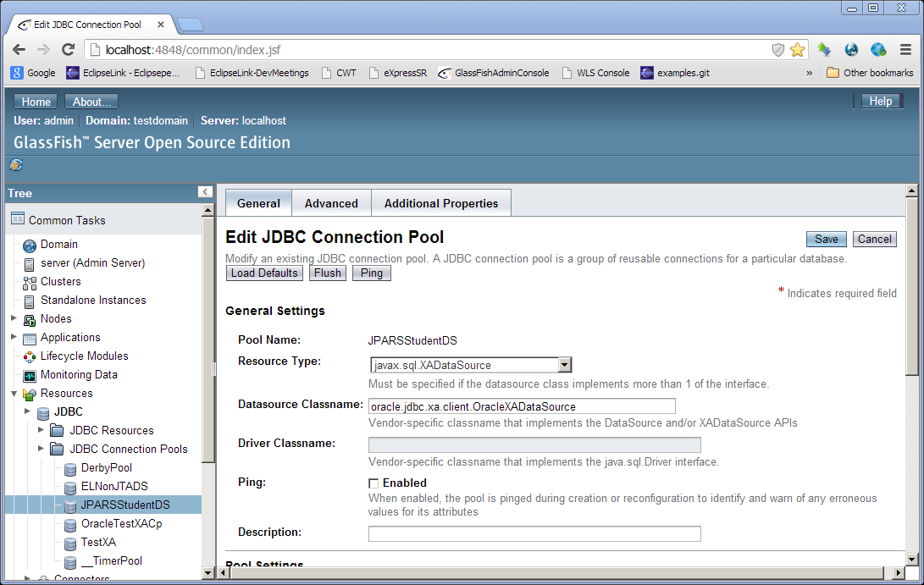Open the Clusters tree node
Viewport: 924px width, 585px height.
[x=61, y=282]
